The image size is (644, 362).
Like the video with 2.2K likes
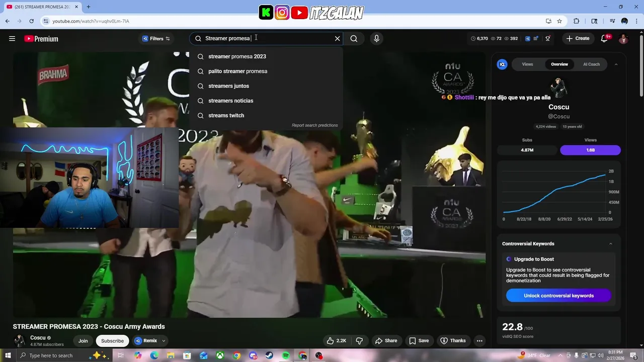[x=336, y=341]
